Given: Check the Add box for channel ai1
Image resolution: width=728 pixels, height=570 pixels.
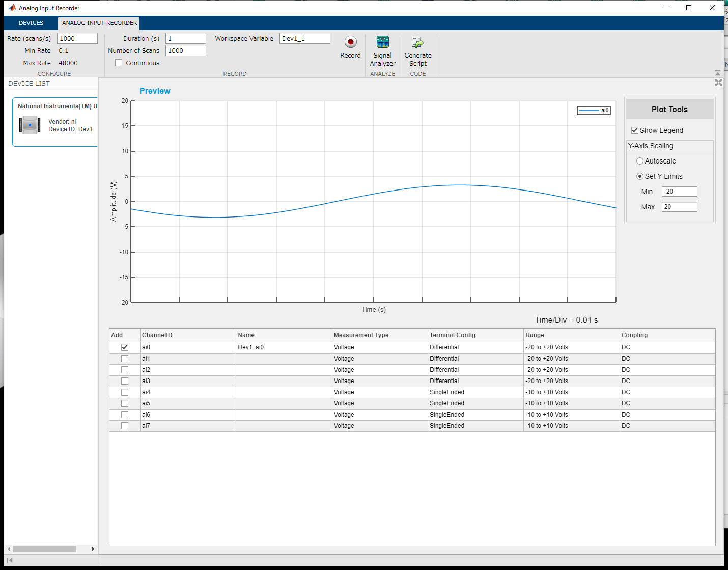Looking at the screenshot, I should 124,358.
